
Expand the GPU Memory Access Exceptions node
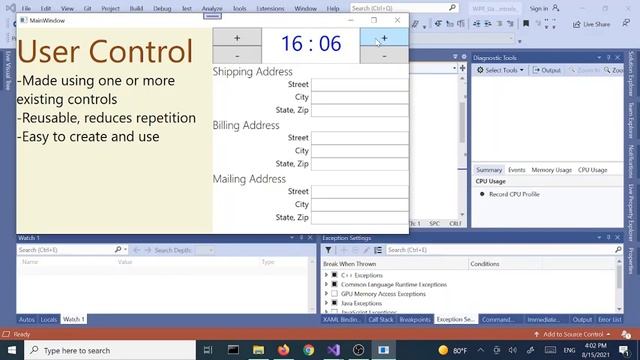pos(326,294)
